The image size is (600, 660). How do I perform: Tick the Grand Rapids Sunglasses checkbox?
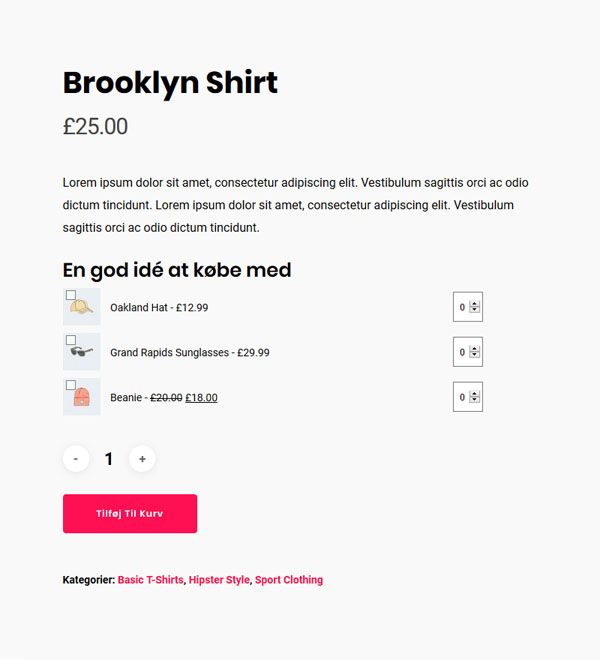[71, 340]
